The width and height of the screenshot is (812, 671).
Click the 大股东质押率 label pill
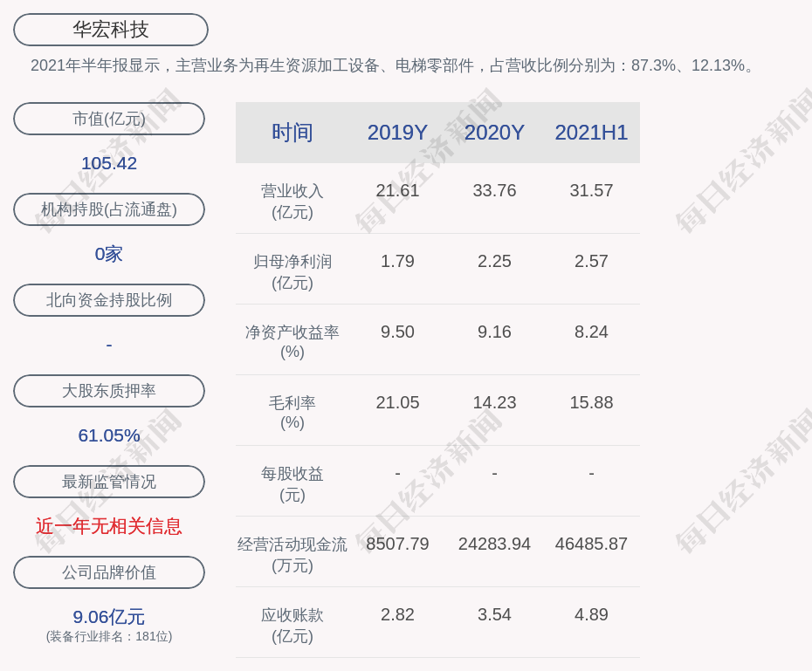109,391
